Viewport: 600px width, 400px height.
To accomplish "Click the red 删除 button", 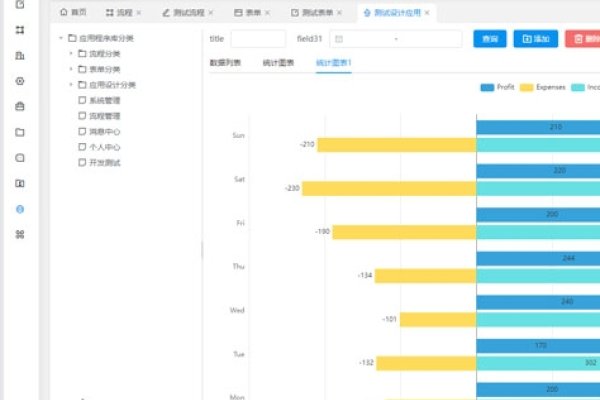I will pyautogui.click(x=582, y=39).
